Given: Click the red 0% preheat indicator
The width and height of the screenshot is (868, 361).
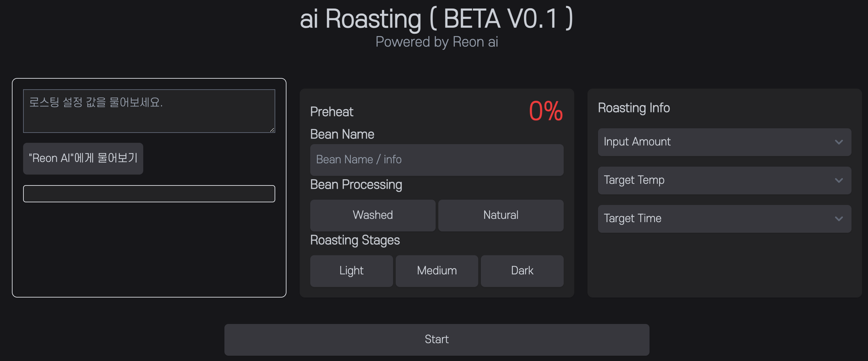Looking at the screenshot, I should [x=545, y=111].
